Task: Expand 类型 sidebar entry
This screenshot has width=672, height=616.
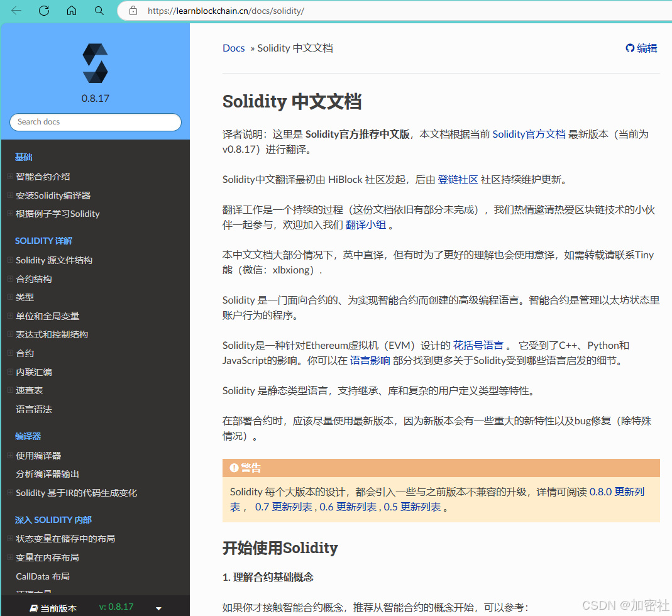Action: pyautogui.click(x=10, y=297)
